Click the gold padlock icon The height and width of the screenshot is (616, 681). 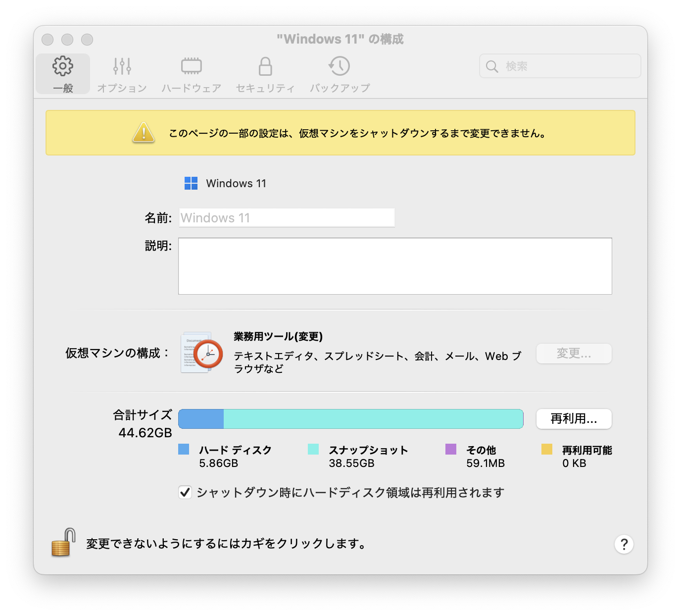[63, 542]
